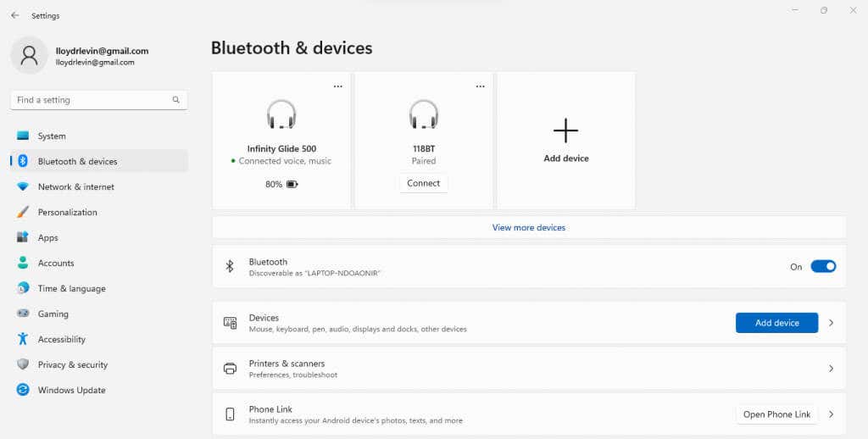Image resolution: width=868 pixels, height=439 pixels.
Task: Click the back arrow in Settings title bar
Action: tap(15, 15)
